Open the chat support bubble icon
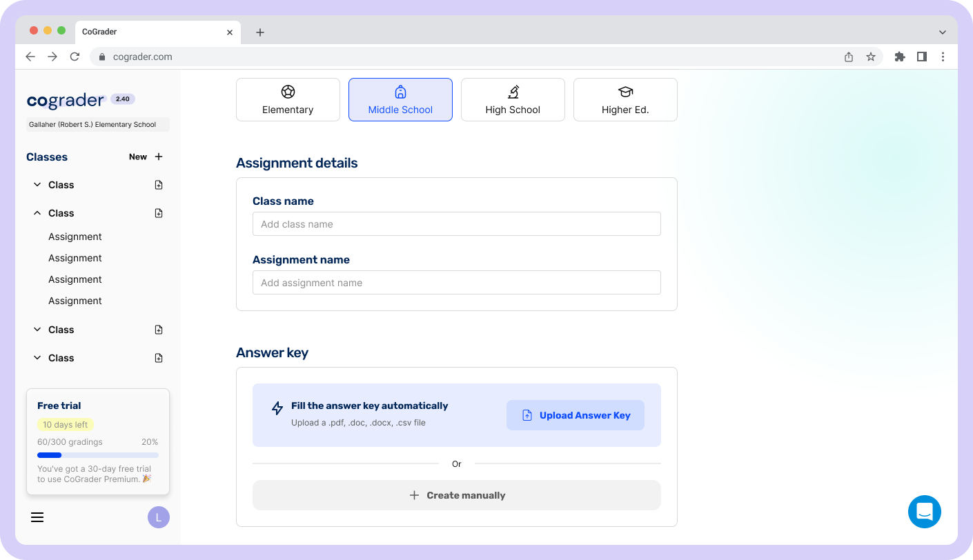 tap(924, 512)
